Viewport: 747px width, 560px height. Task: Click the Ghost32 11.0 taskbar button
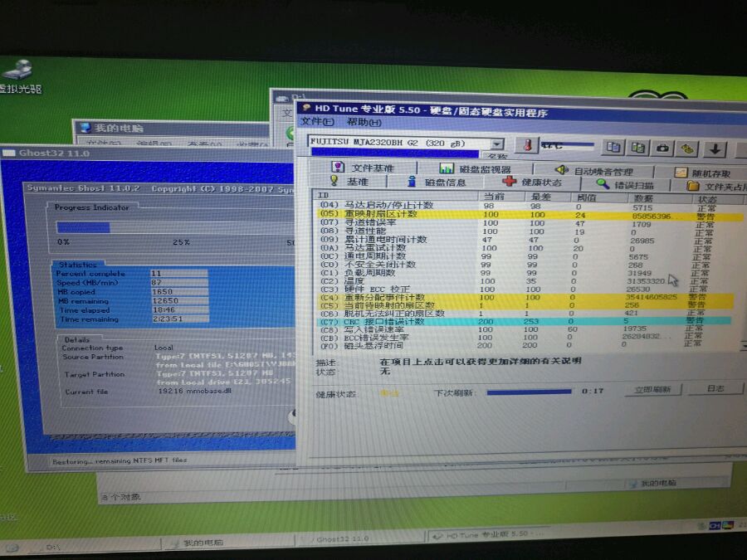coord(359,538)
